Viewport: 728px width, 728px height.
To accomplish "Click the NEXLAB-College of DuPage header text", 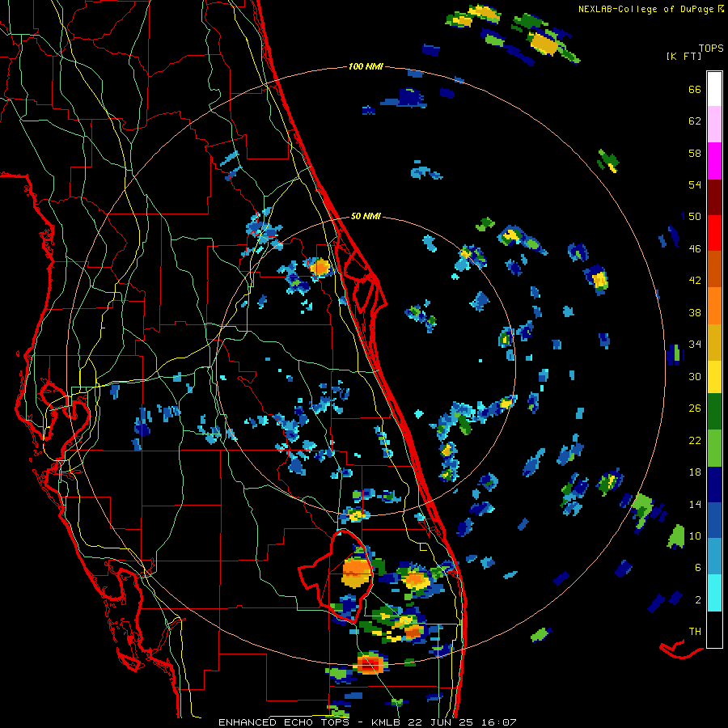I will 645,9.
